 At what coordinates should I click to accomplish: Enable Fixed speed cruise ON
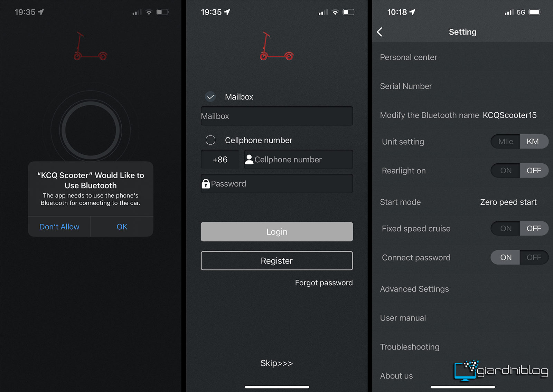[505, 229]
